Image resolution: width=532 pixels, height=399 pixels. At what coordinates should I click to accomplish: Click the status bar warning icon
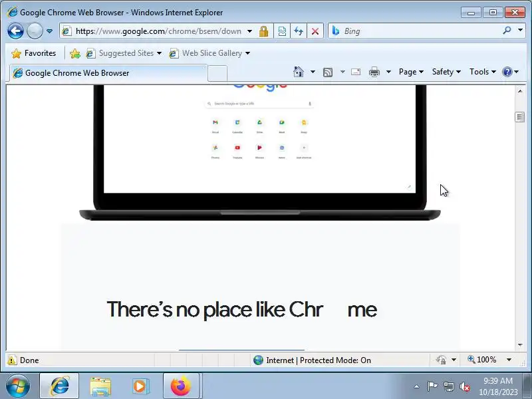coord(12,360)
